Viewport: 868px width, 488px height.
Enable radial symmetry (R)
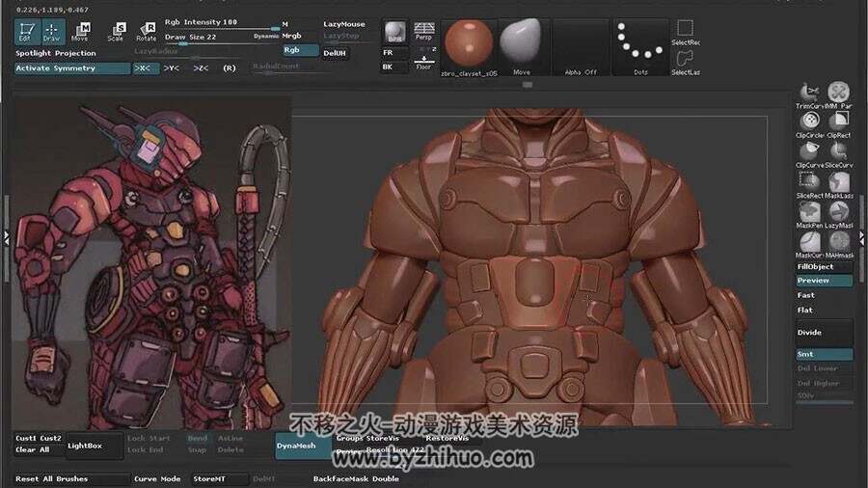(230, 68)
